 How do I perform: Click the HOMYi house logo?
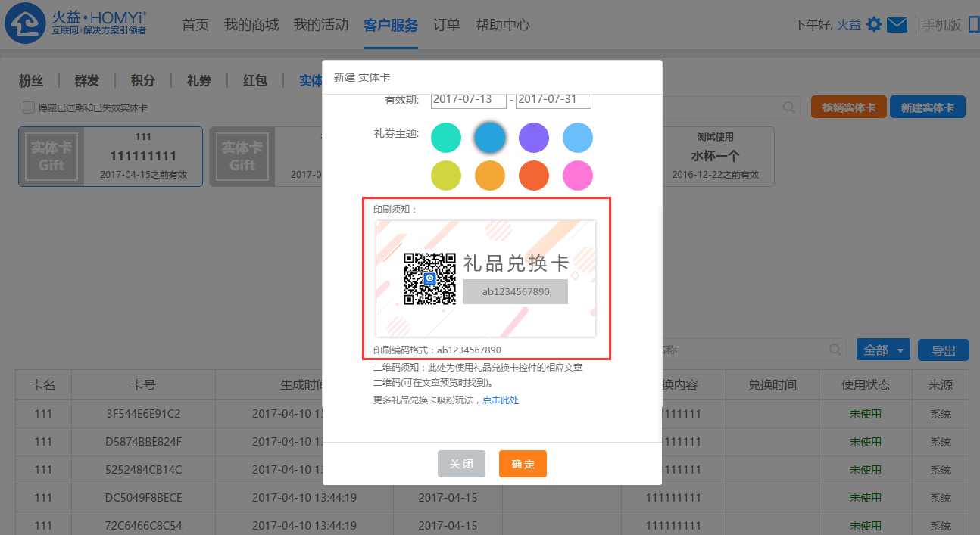(x=27, y=23)
